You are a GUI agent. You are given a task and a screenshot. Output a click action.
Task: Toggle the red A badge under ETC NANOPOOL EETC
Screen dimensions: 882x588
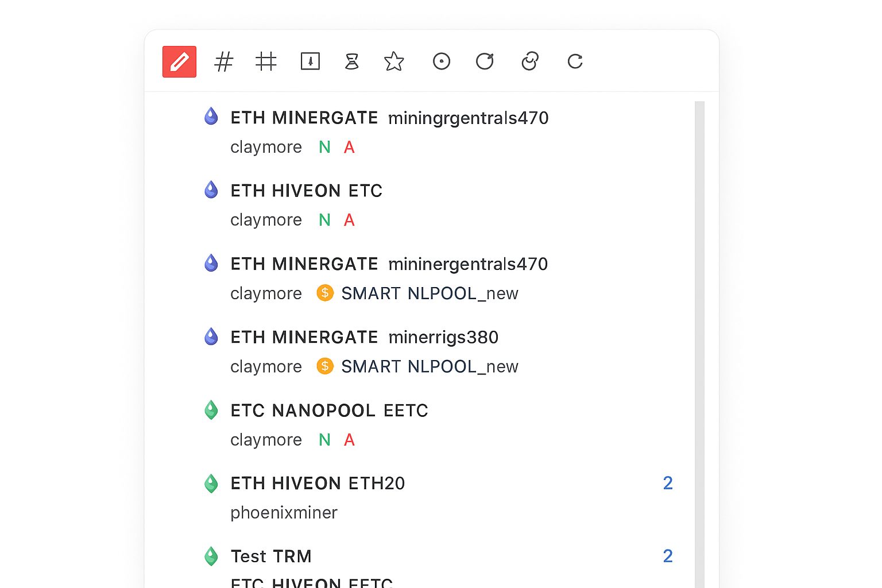click(x=349, y=440)
